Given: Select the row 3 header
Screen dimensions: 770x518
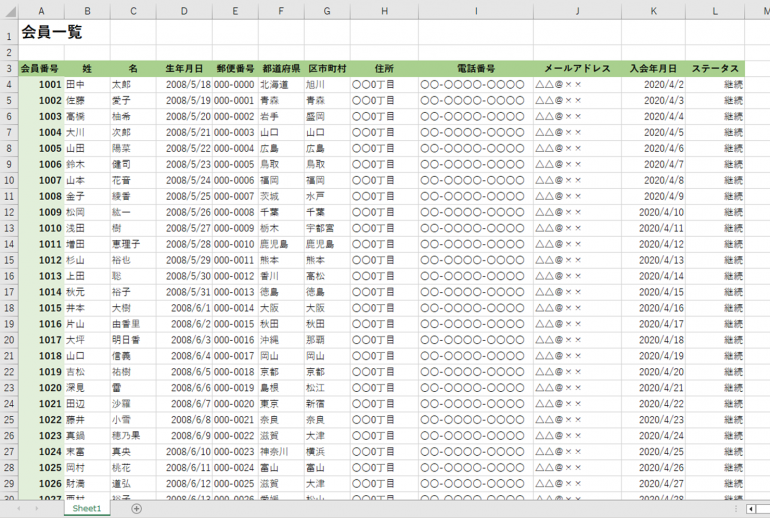Looking at the screenshot, I should 9,69.
